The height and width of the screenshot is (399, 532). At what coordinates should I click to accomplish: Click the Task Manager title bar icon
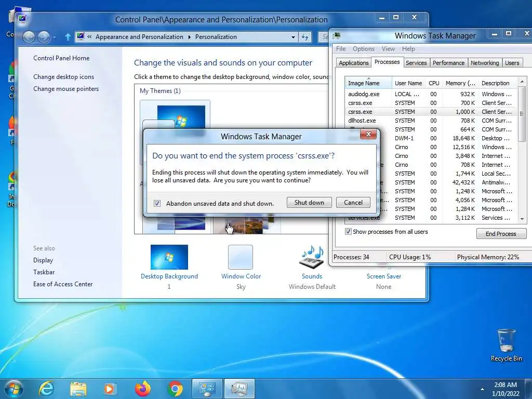click(337, 35)
